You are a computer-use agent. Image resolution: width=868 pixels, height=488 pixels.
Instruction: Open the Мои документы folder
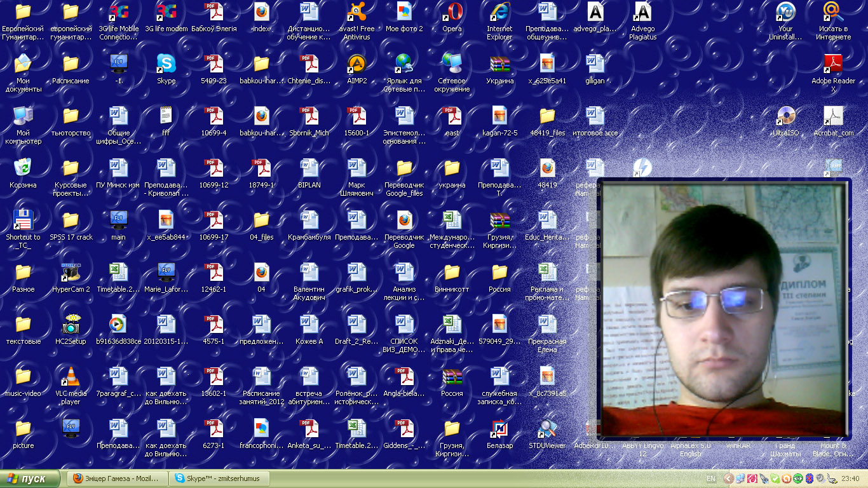pyautogui.click(x=24, y=64)
